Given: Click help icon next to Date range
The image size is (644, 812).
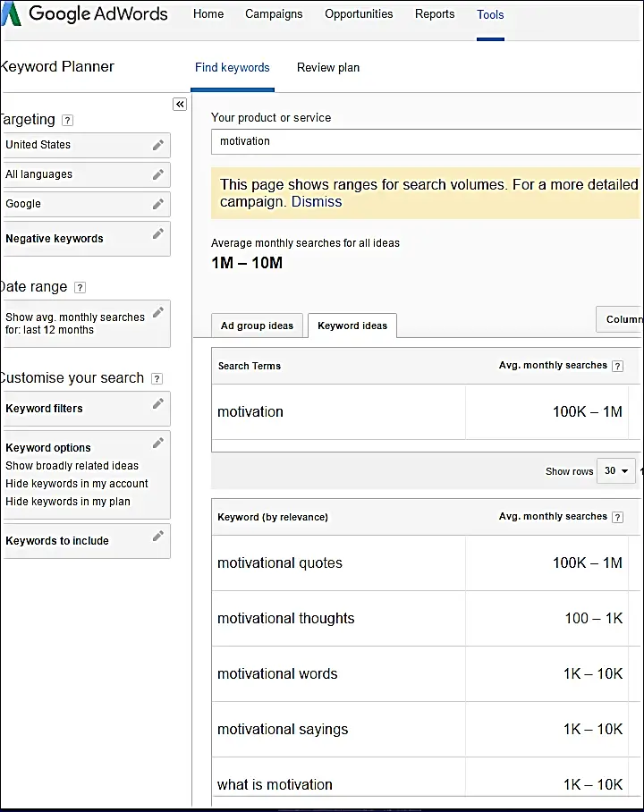Looking at the screenshot, I should click(x=80, y=287).
